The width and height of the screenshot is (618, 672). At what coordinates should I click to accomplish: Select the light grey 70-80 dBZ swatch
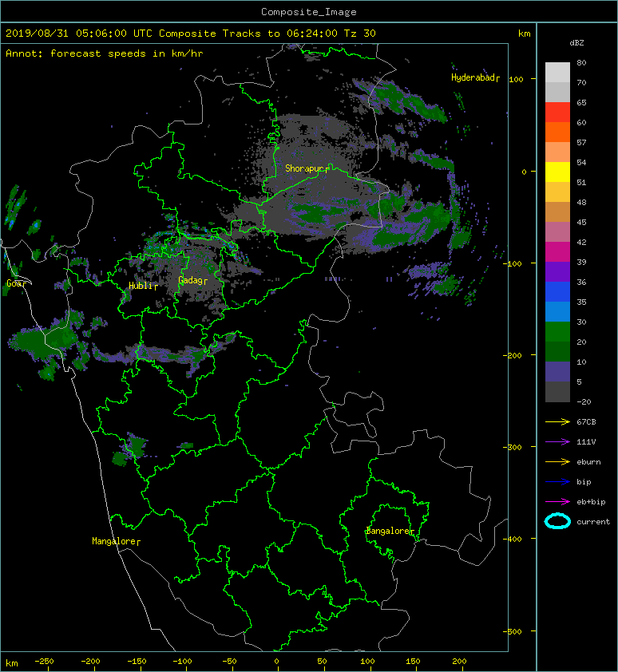(557, 72)
